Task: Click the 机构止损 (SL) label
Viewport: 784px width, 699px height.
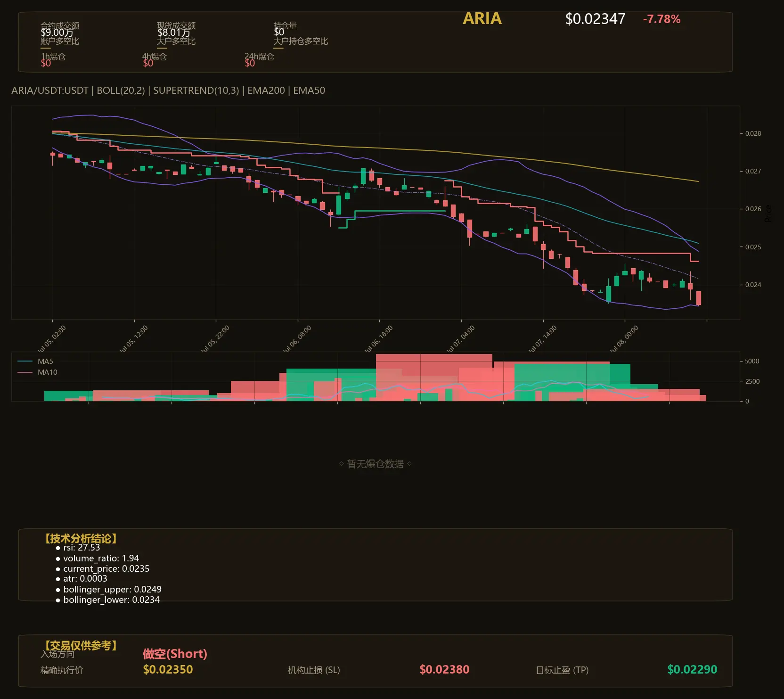Action: click(314, 670)
